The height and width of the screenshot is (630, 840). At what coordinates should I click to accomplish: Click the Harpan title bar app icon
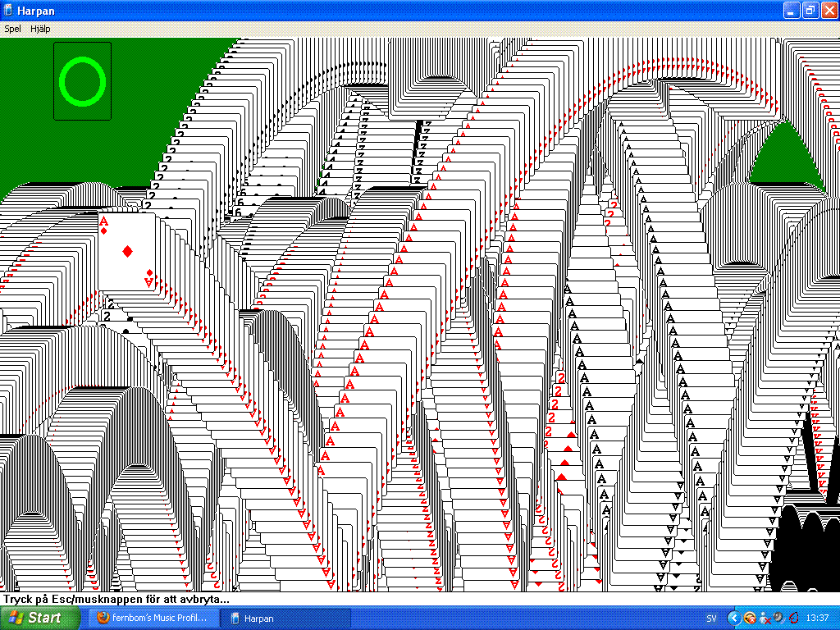pos(8,11)
